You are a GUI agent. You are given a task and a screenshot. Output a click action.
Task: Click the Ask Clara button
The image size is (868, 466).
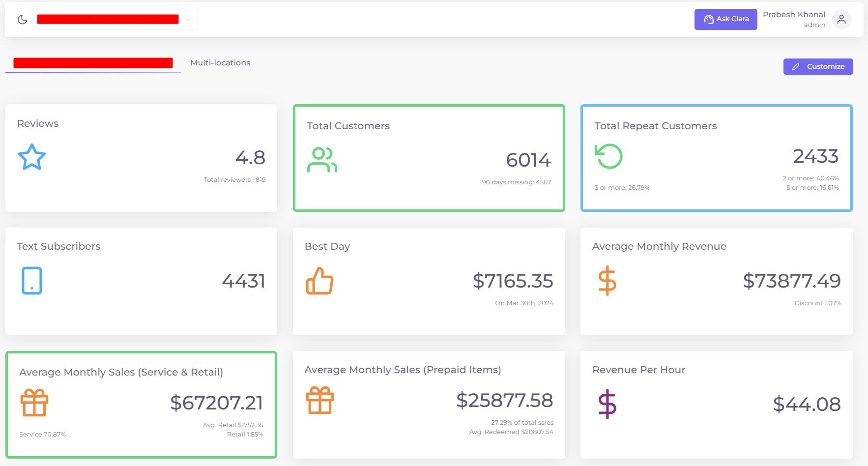pyautogui.click(x=725, y=19)
